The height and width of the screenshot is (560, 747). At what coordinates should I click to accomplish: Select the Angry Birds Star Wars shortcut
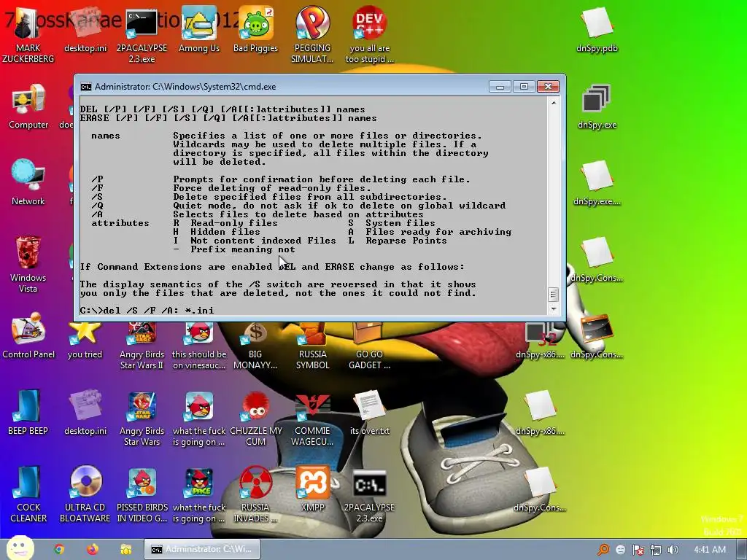(142, 418)
